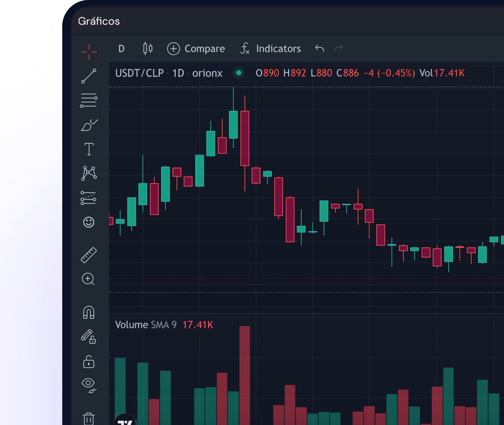
Task: Toggle lock all drawing tools
Action: click(x=89, y=362)
